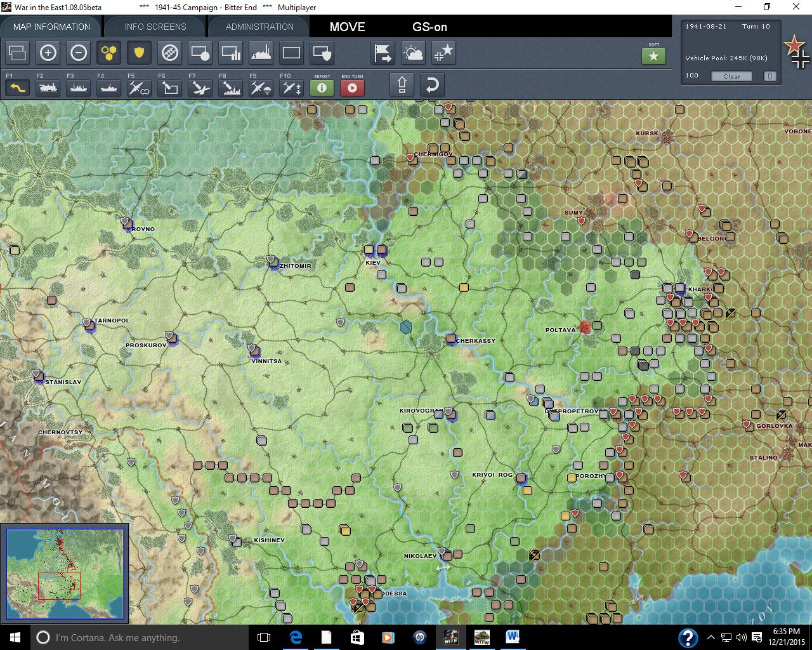Click the overlapping windows icon
Image resolution: width=812 pixels, height=650 pixels.
(x=18, y=53)
